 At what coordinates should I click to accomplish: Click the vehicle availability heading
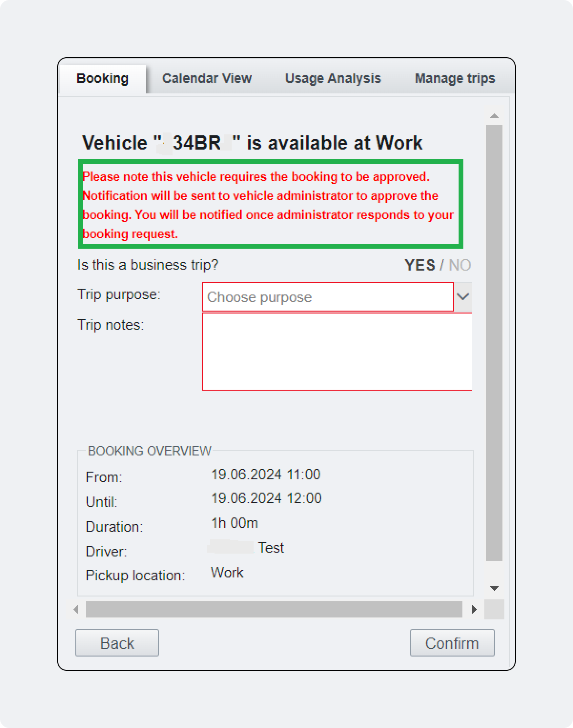(x=252, y=143)
